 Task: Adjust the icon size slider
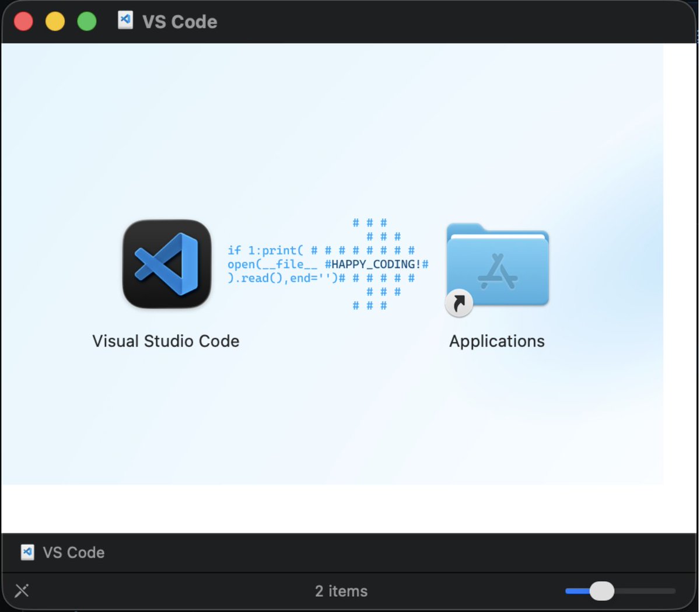point(620,591)
